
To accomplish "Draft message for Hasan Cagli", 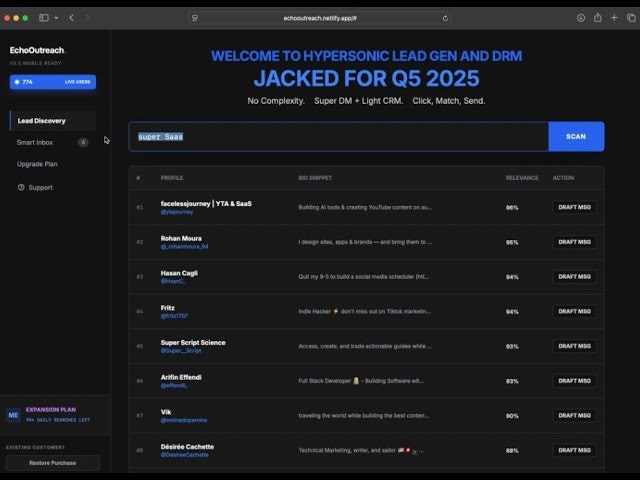I will 574,277.
